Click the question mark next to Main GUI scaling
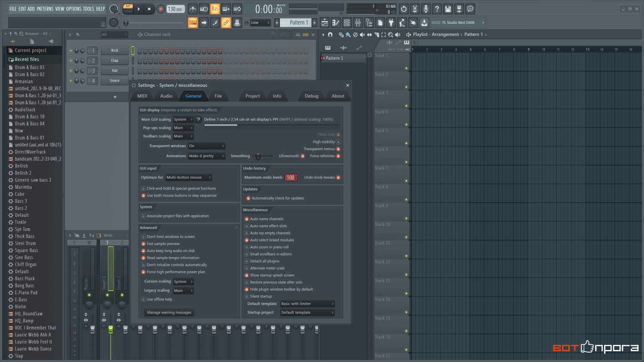The width and height of the screenshot is (644, 362). click(x=198, y=120)
